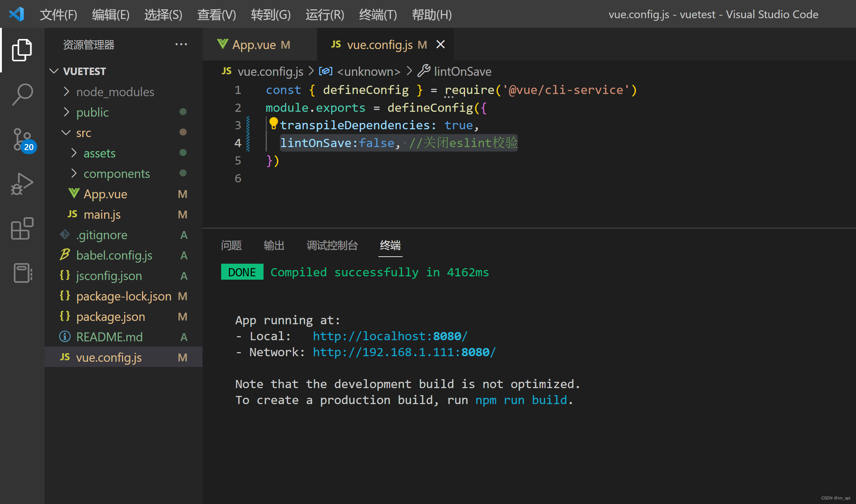Expand the node_modules folder
856x504 pixels.
tap(115, 92)
